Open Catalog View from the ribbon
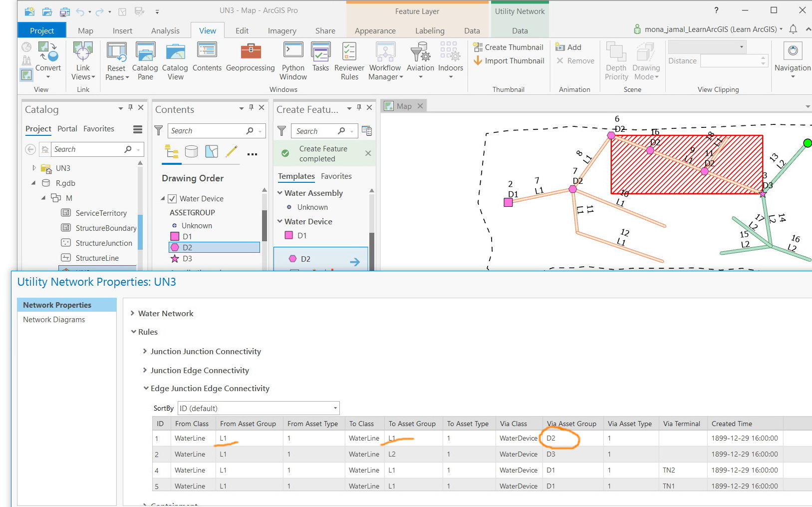Screen dimensions: 812x507 coord(175,61)
